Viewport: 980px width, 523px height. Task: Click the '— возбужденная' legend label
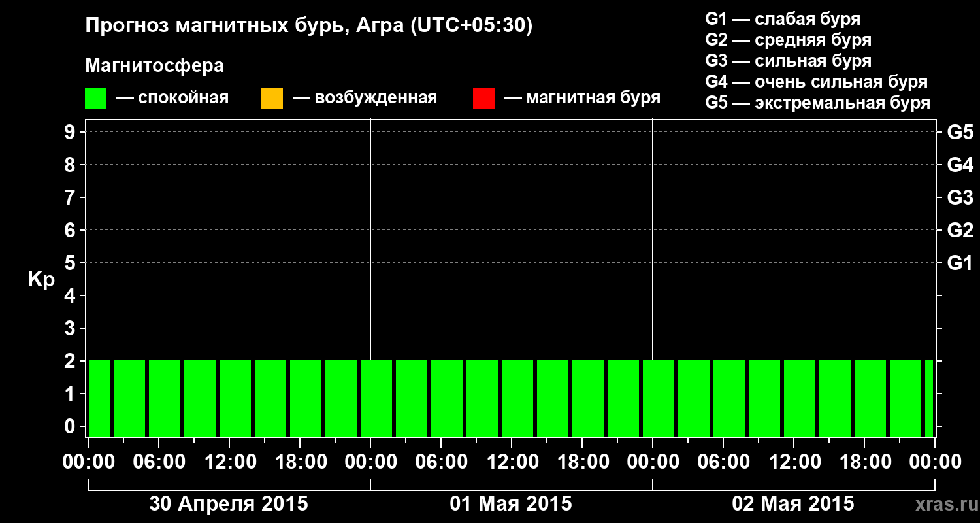click(x=365, y=98)
